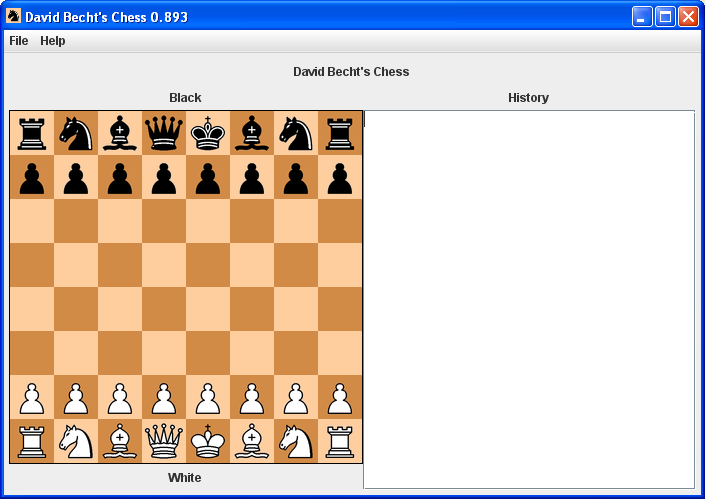This screenshot has width=705, height=499.
Task: Pick the black pawn on b7
Action: pos(76,178)
